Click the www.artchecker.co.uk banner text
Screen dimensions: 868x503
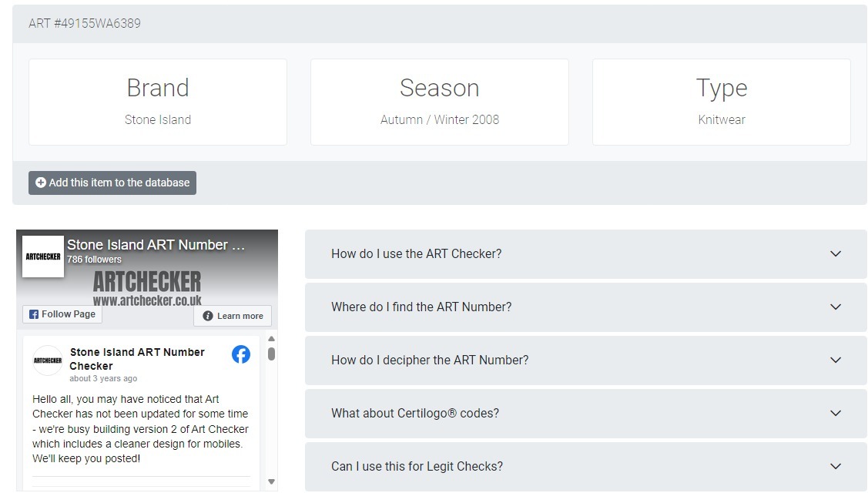tap(147, 300)
